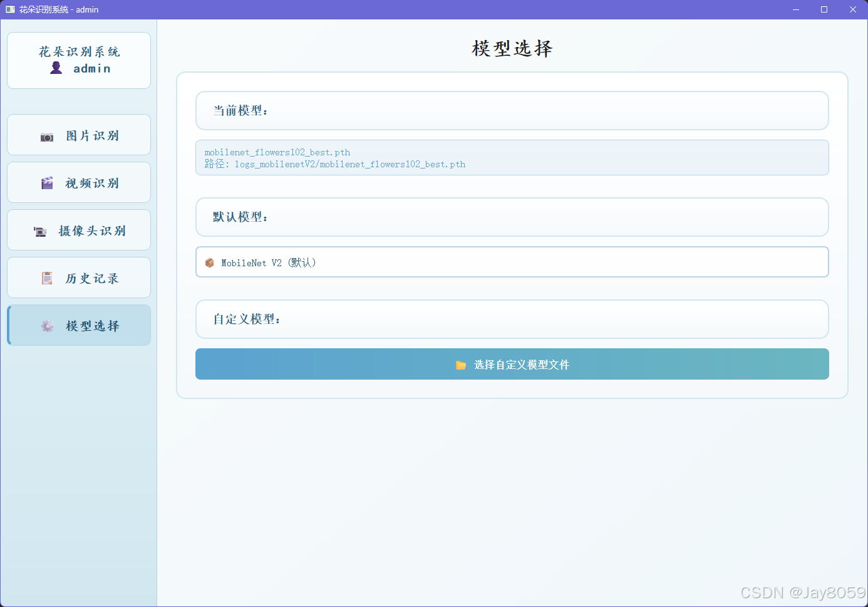
Task: Click the 路径 logs_mobilenetV2 path line
Action: point(335,164)
